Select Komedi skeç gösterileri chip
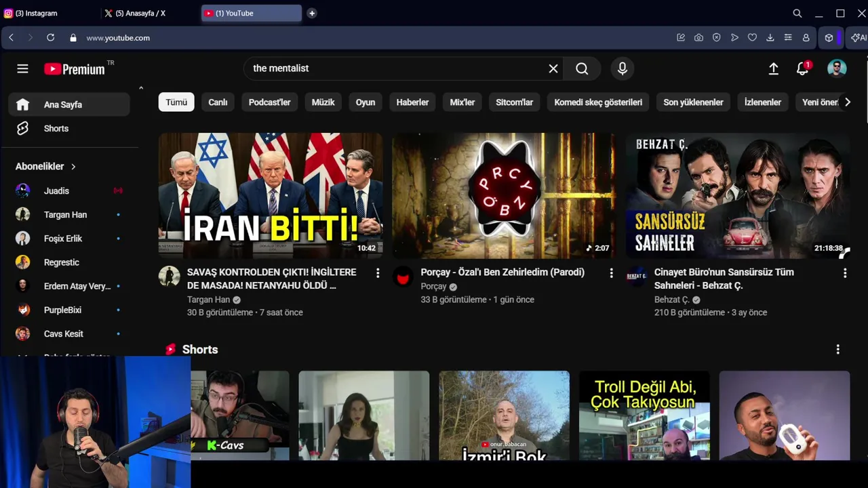The height and width of the screenshot is (488, 868). 598,102
